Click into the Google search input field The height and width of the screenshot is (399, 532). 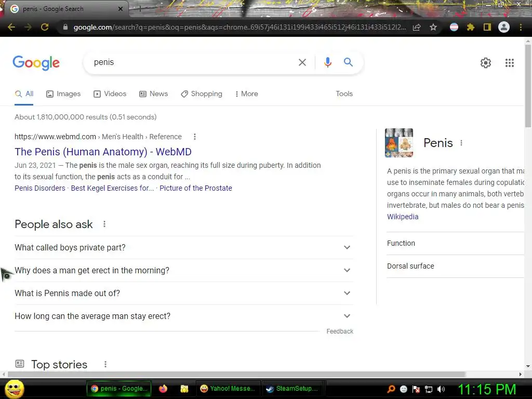click(193, 62)
